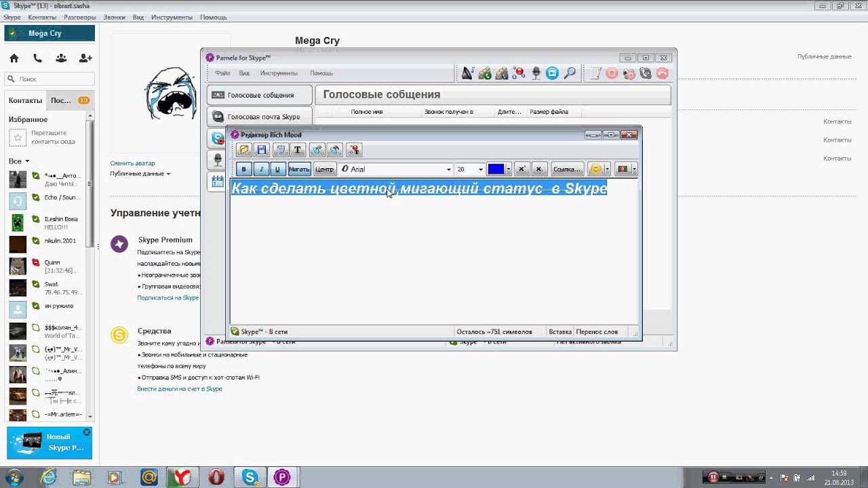Screen dimensions: 868x488
Task: Click the save floppy icon in Rich Mood editor
Action: point(262,150)
